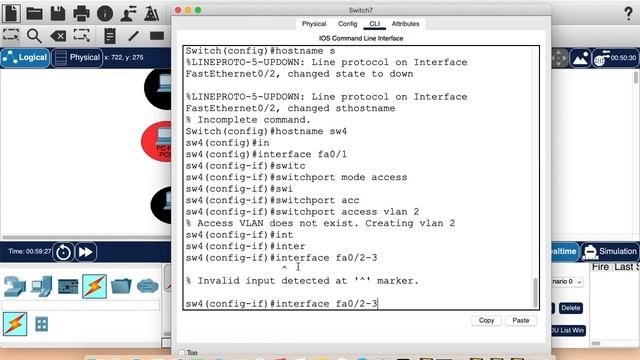Select the End Devices category icon
Viewport: 640px width, 360px height.
[x=42, y=287]
